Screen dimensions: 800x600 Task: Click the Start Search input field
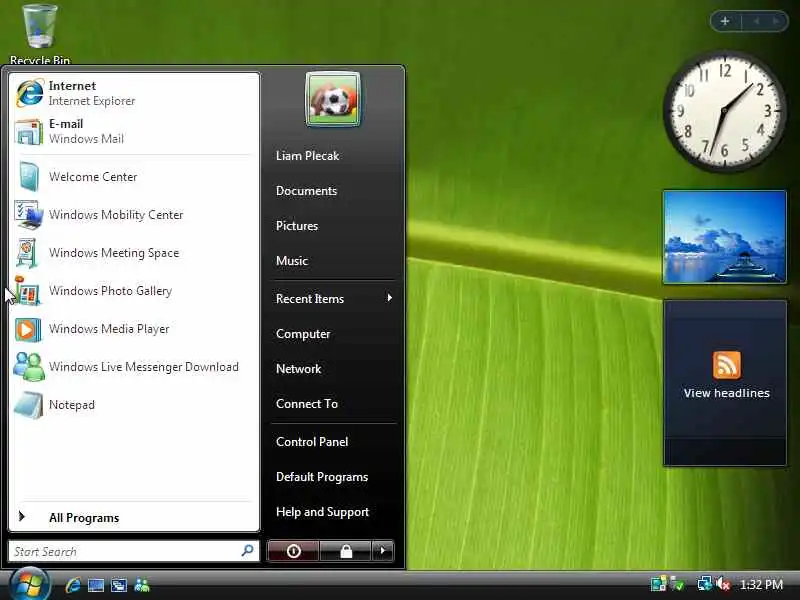(x=134, y=551)
